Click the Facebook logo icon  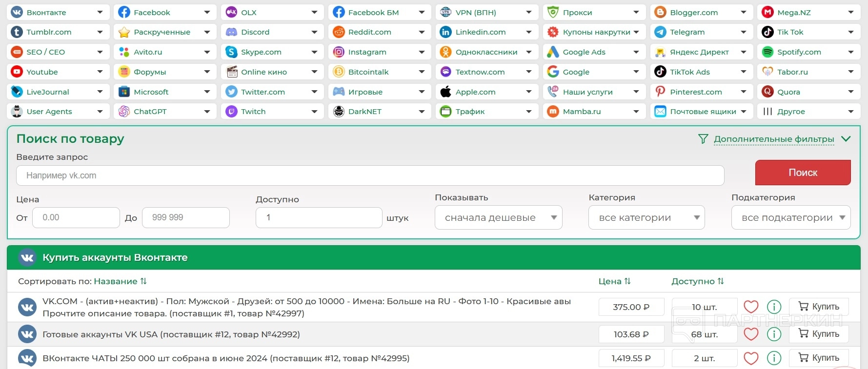pyautogui.click(x=124, y=12)
